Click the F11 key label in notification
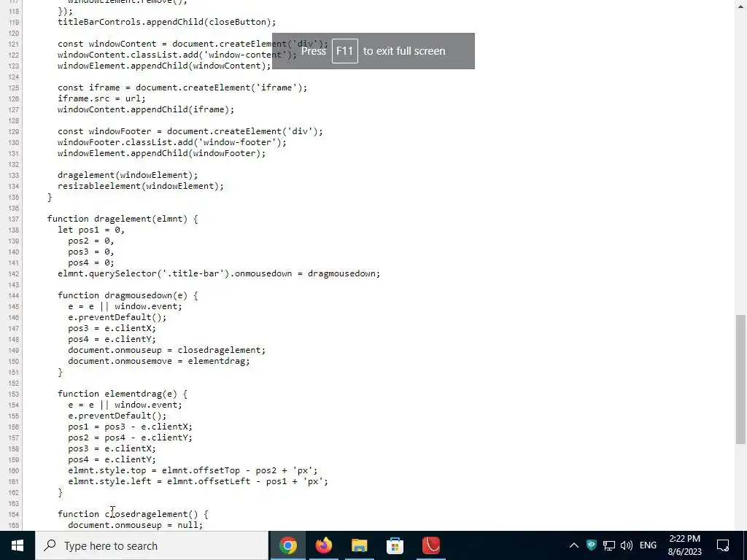747x560 pixels. pos(344,51)
